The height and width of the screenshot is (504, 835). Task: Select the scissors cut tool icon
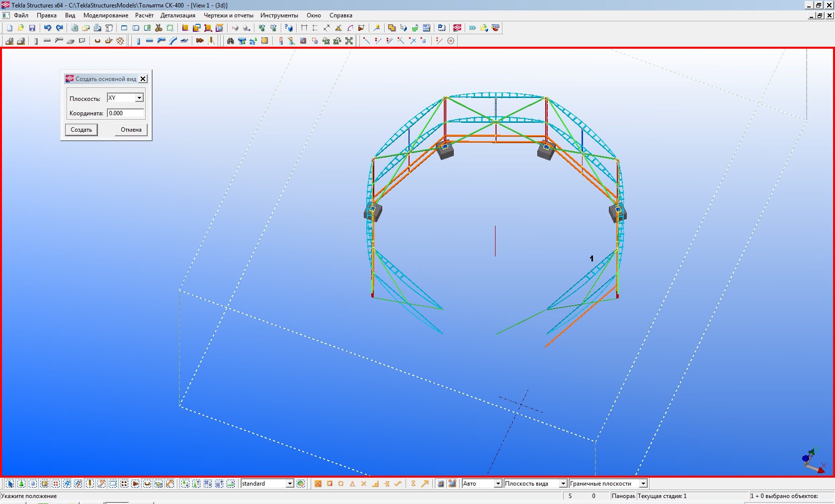tap(159, 28)
